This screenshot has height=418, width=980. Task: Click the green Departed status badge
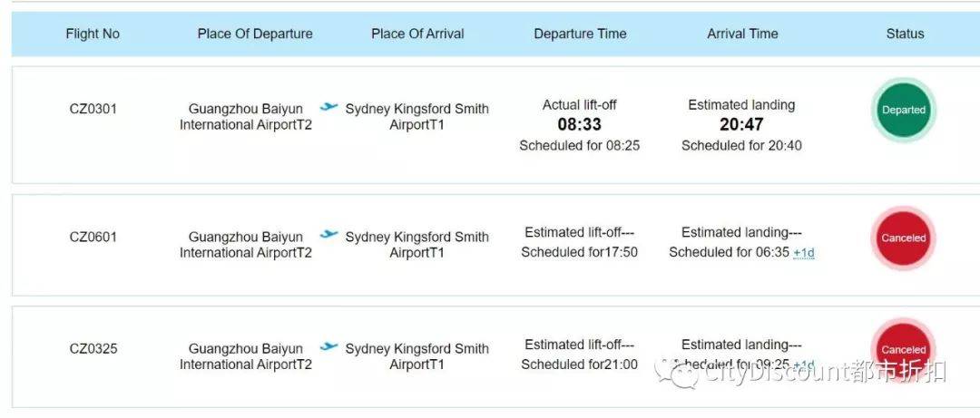(x=903, y=110)
